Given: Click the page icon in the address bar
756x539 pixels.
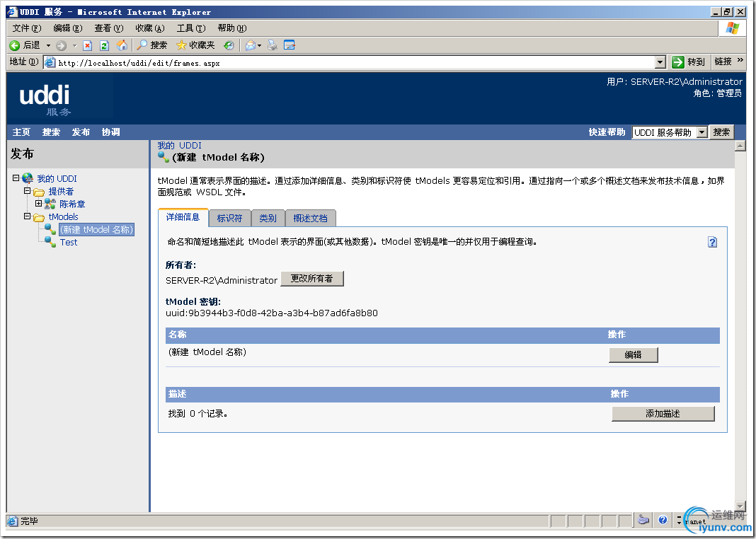Looking at the screenshot, I should (x=50, y=62).
